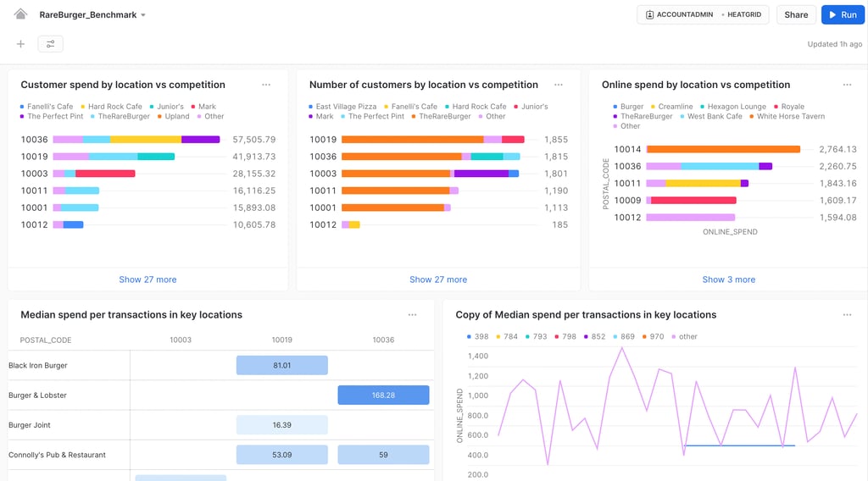Click the 784 legend color swatch
The width and height of the screenshot is (868, 481).
(x=498, y=336)
